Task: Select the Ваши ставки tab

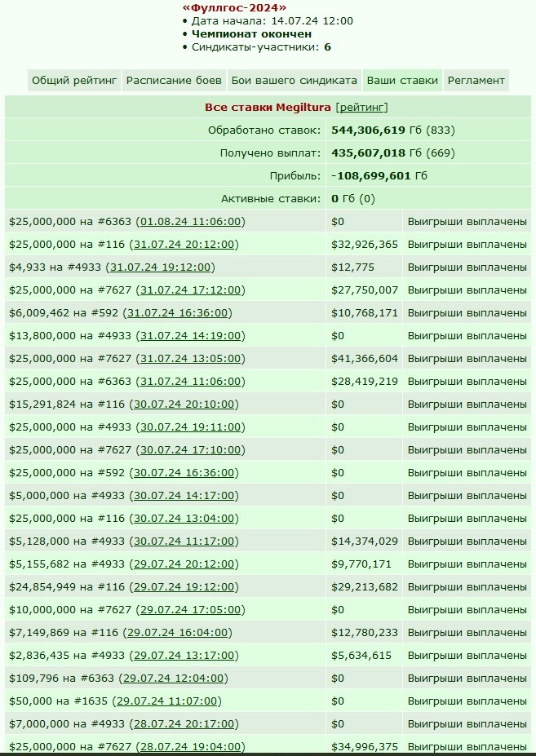Action: click(x=402, y=81)
